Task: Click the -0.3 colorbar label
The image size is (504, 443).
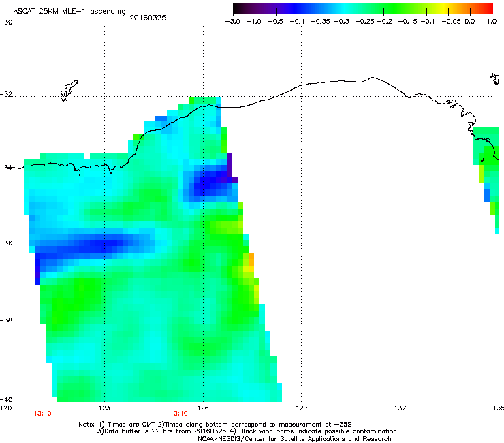Action: click(342, 22)
